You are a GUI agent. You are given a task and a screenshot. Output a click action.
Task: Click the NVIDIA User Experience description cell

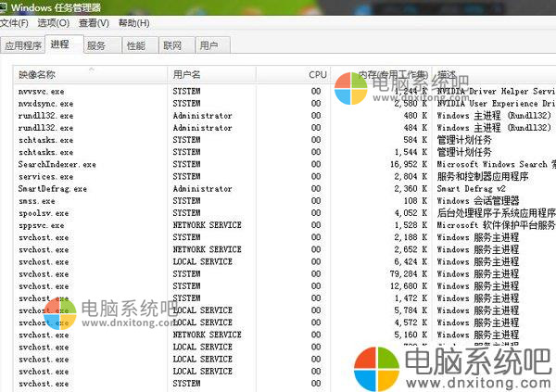click(x=496, y=104)
